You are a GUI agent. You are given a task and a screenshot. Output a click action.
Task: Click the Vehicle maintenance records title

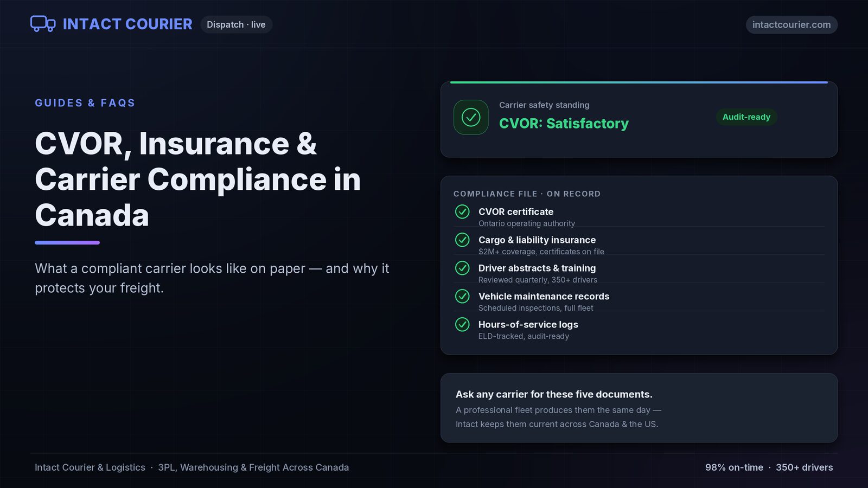coord(544,297)
